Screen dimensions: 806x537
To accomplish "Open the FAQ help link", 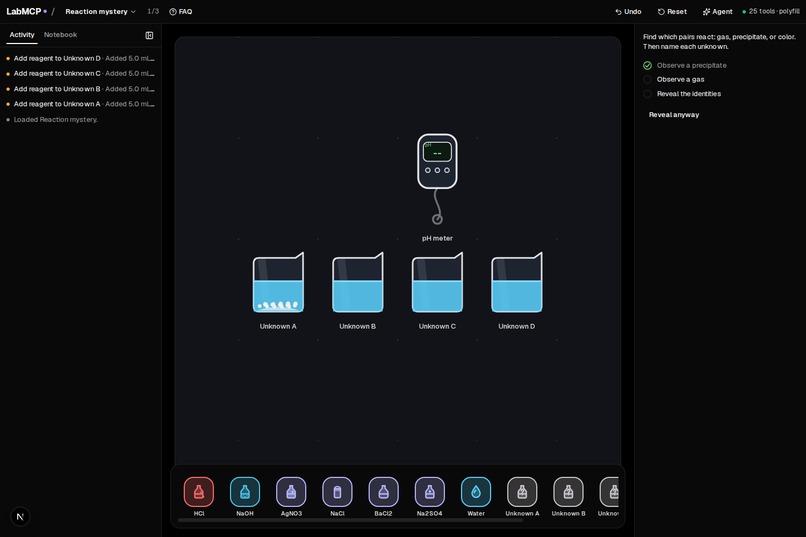I will point(180,11).
